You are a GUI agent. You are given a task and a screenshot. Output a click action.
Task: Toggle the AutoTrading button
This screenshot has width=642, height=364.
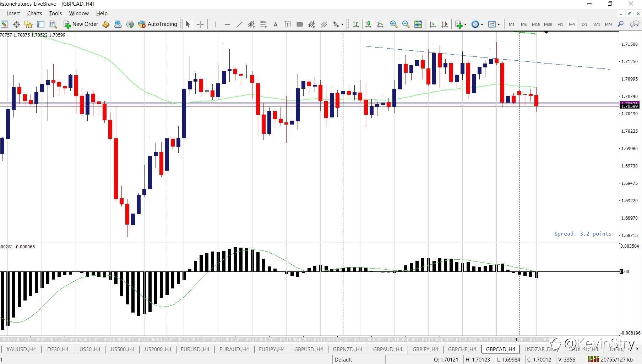tap(158, 24)
